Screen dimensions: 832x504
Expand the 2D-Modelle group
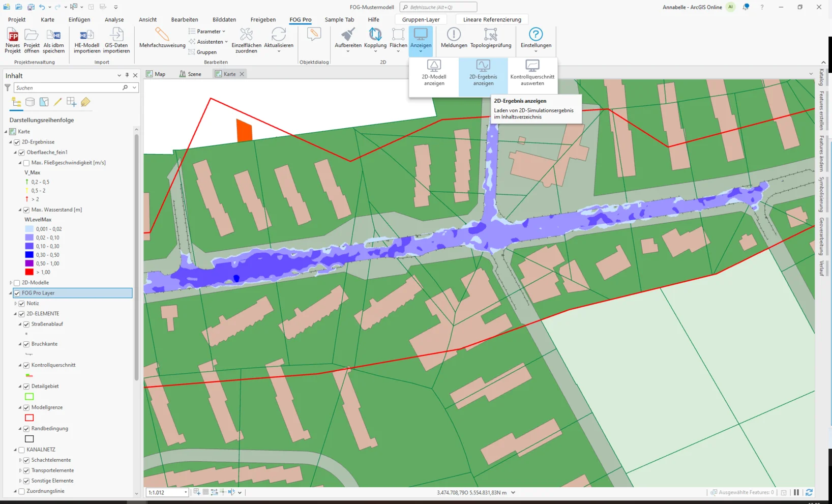click(x=11, y=283)
